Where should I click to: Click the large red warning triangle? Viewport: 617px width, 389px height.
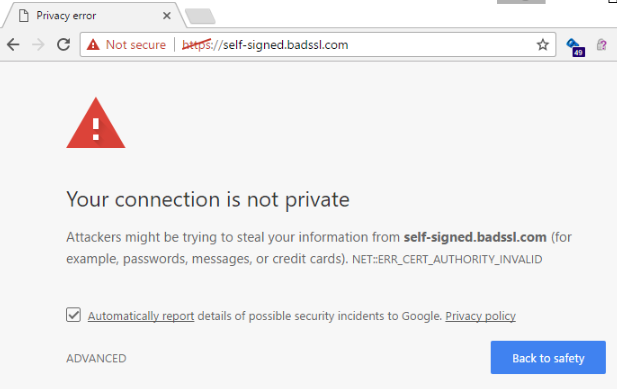(x=96, y=123)
